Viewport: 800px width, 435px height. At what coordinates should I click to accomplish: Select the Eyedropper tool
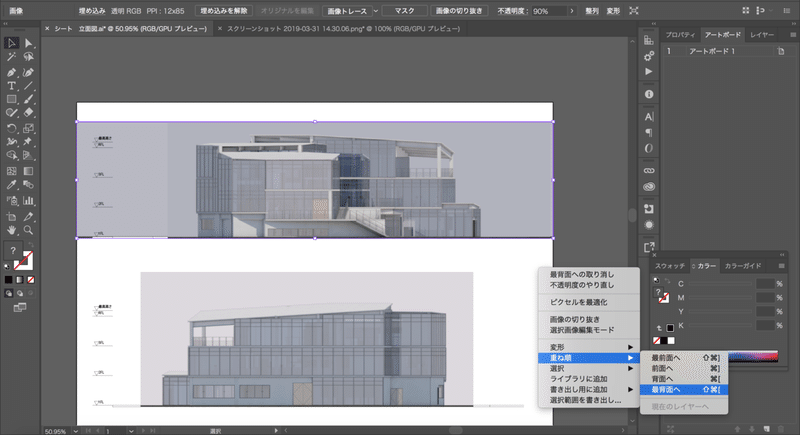(11, 185)
